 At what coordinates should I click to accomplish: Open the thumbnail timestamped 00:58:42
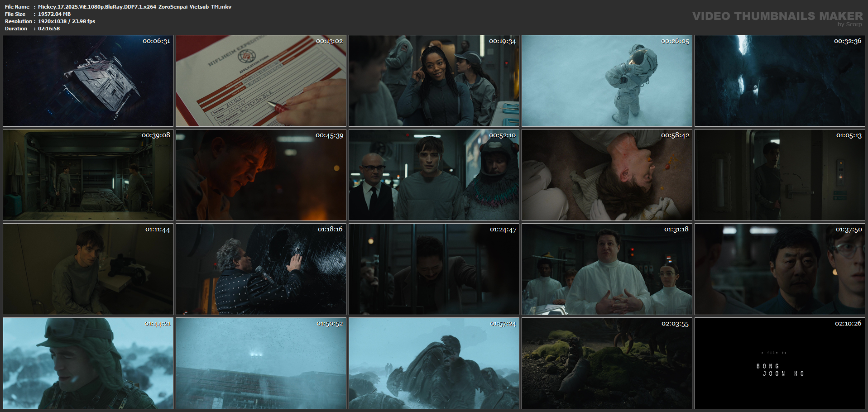coord(607,175)
